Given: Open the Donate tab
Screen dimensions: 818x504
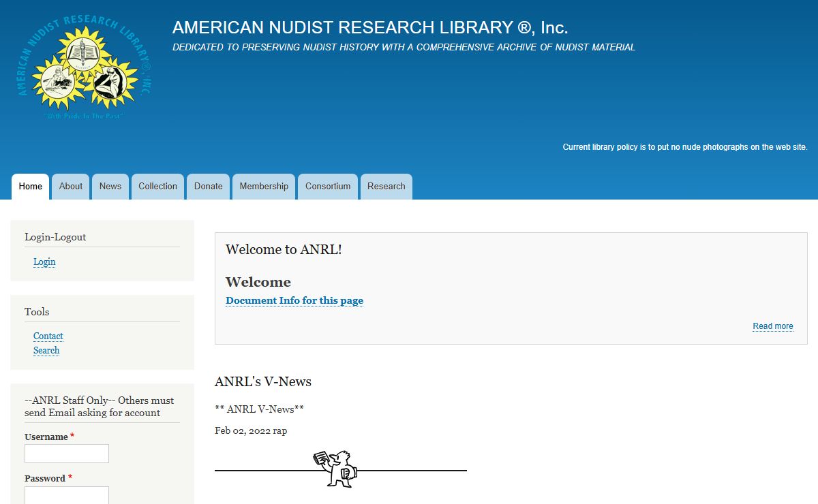Looking at the screenshot, I should point(208,187).
